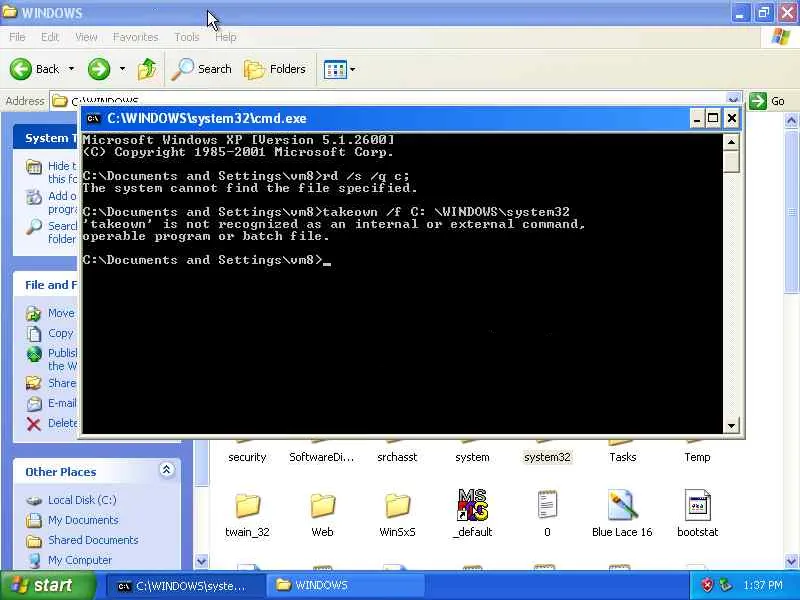Click the Go button beside address bar
This screenshot has height=600, width=800.
pyautogui.click(x=767, y=101)
